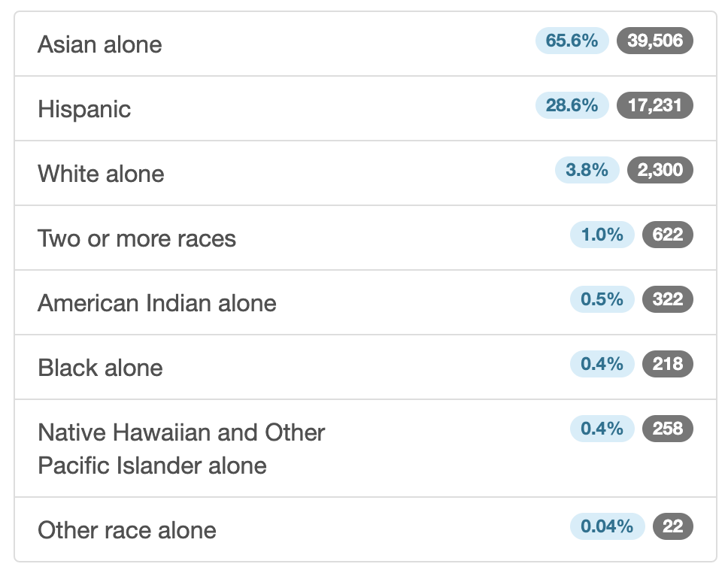Click the 3.8% percentage badge
Screen dimensions: 728x579
tap(587, 170)
